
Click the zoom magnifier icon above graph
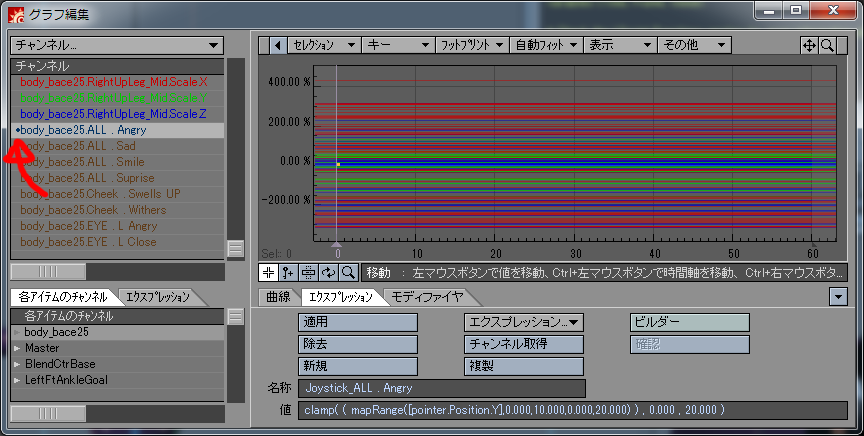click(x=827, y=45)
